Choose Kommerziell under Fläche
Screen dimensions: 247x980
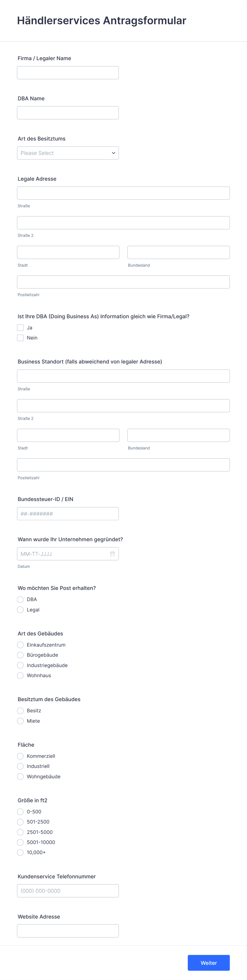[20, 756]
